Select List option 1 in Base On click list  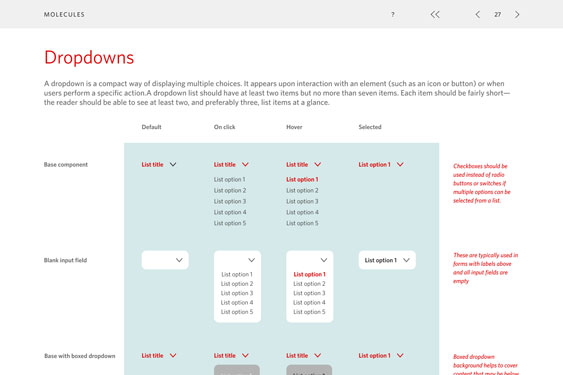230,179
